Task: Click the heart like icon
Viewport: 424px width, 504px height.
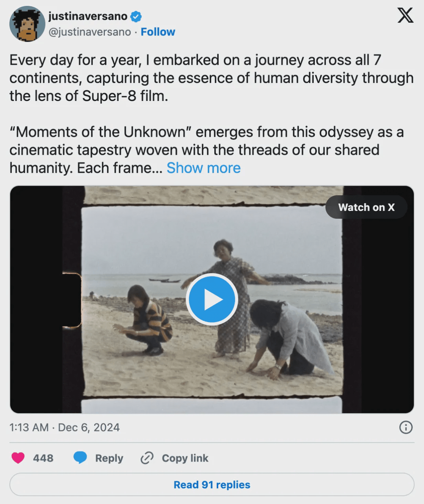Action: [18, 458]
